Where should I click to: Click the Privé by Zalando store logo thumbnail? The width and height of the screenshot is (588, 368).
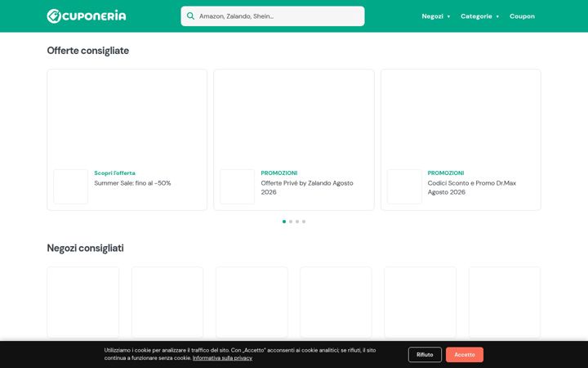click(238, 186)
